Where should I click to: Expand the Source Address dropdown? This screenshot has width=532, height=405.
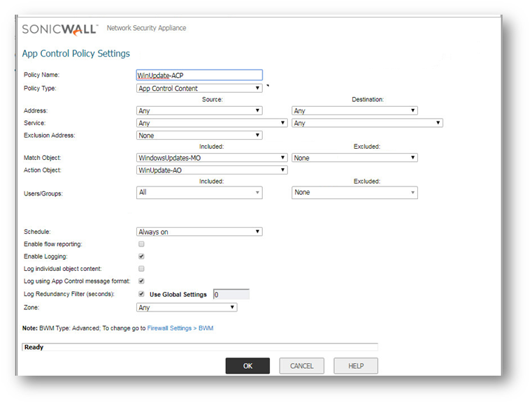199,110
